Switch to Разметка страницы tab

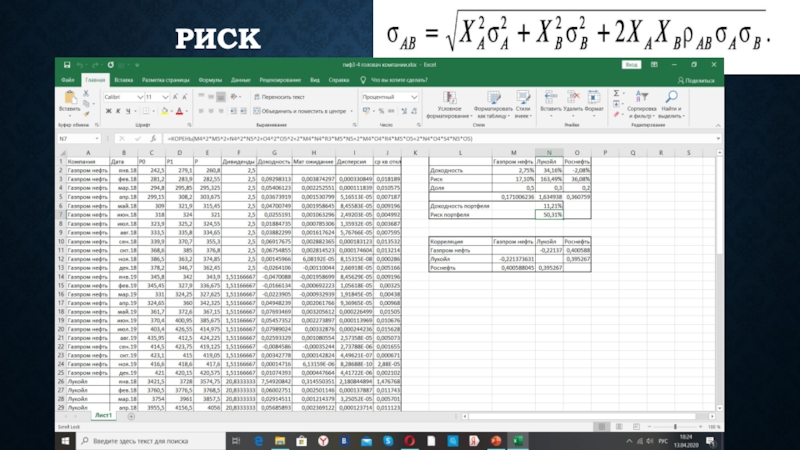(165, 80)
